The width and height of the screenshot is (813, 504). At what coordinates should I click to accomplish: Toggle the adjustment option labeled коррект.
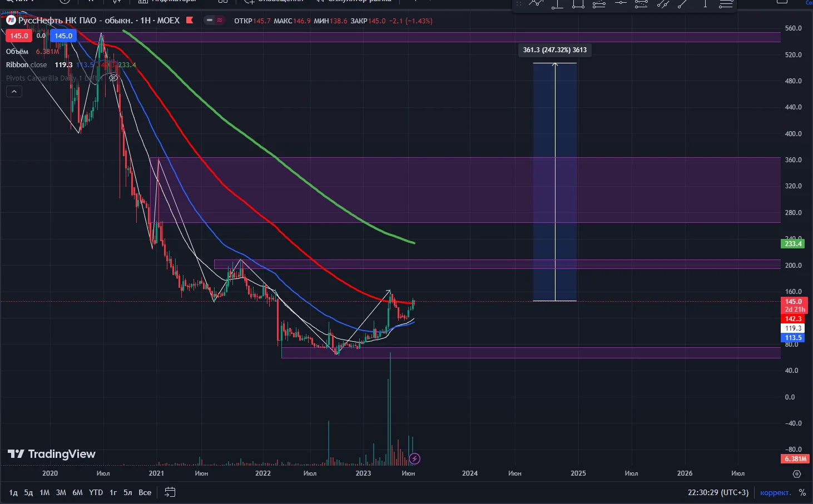[x=775, y=492]
